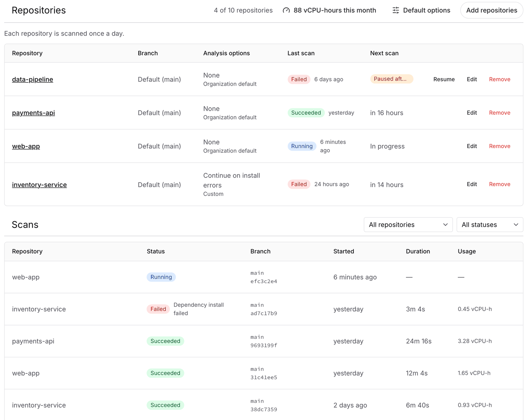Remove the web-app repository
Screen dimensions: 529x420
[500, 146]
